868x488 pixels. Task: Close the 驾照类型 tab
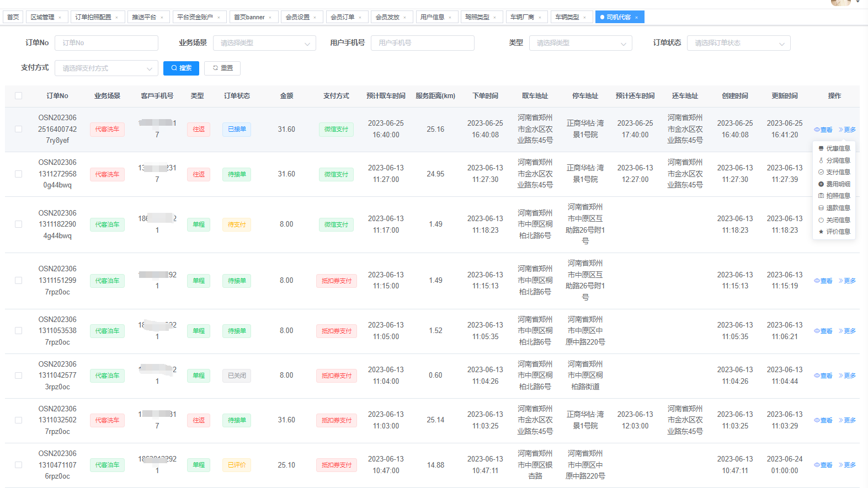point(494,18)
